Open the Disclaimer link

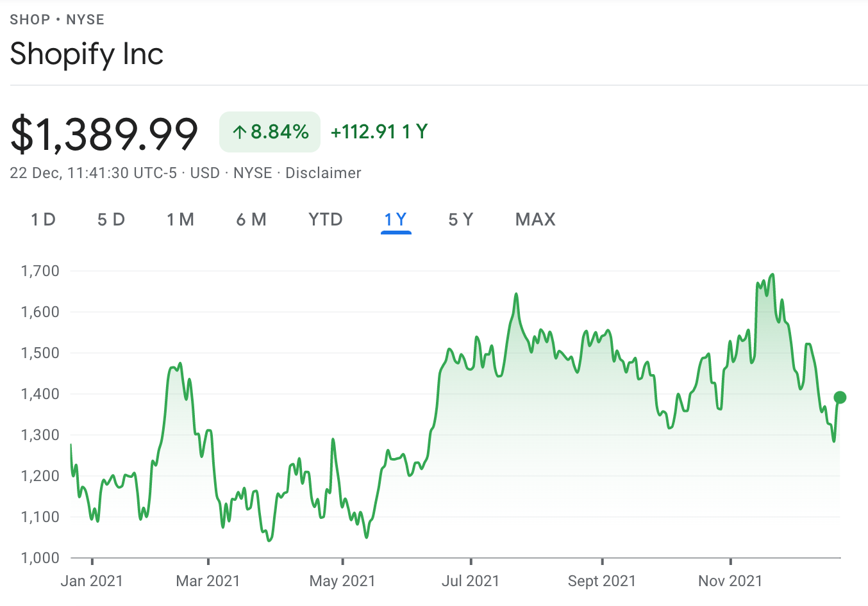pyautogui.click(x=323, y=173)
